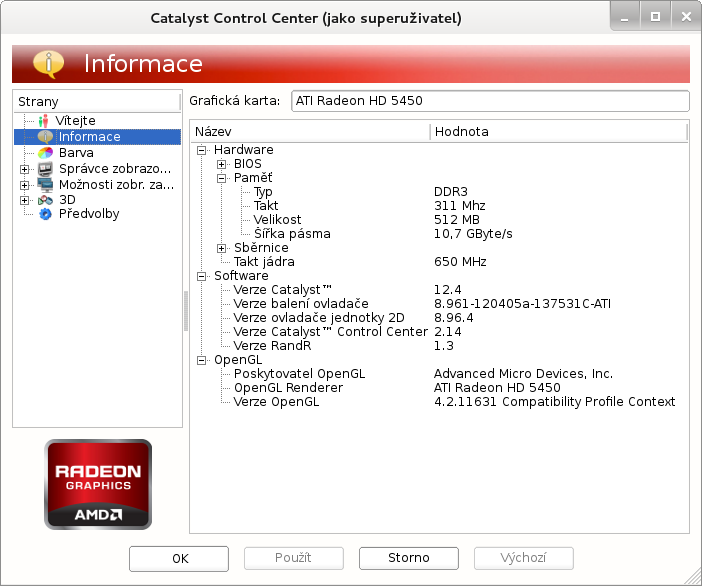Select the OpenGL Renderer row
This screenshot has width=702, height=586.
pos(439,388)
